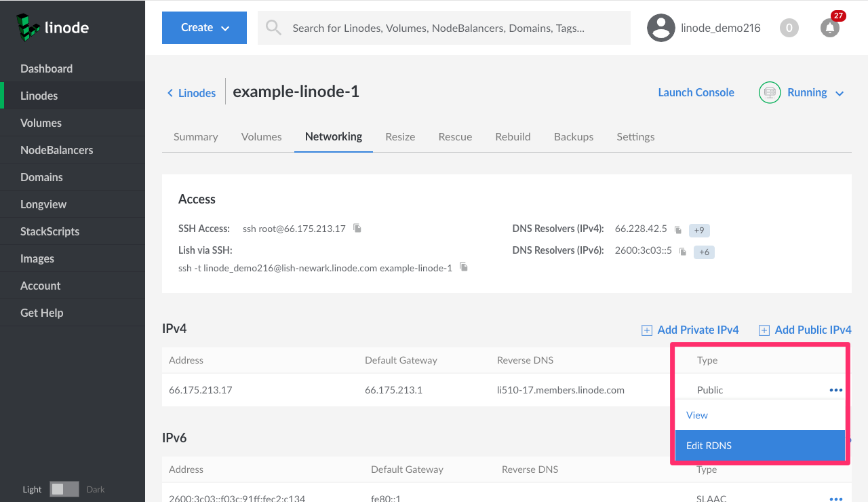
Task: Select Edit RDNS from the menu
Action: (759, 446)
